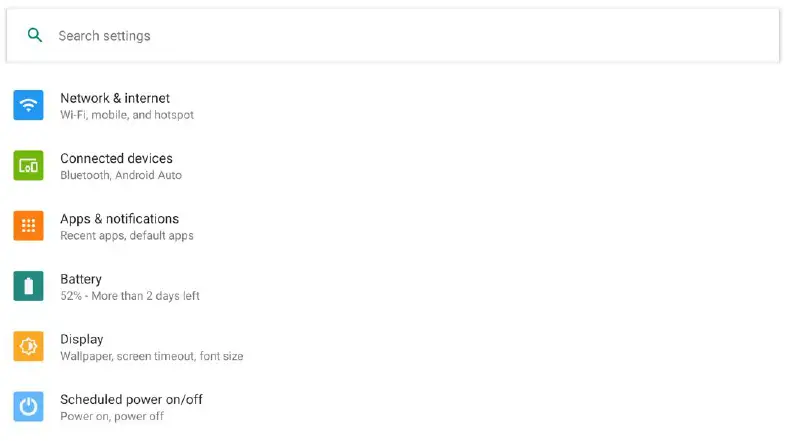The height and width of the screenshot is (441, 785).
Task: Click the blue Wi-Fi network icon
Action: (x=28, y=105)
